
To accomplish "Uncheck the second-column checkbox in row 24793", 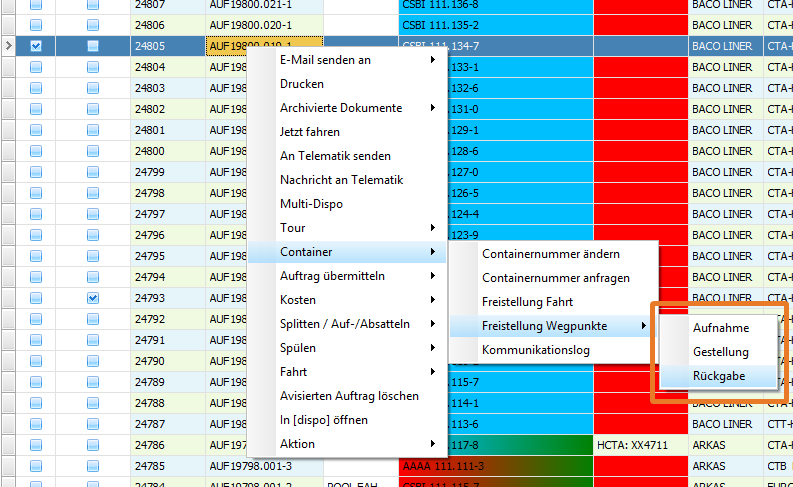I will (93, 298).
